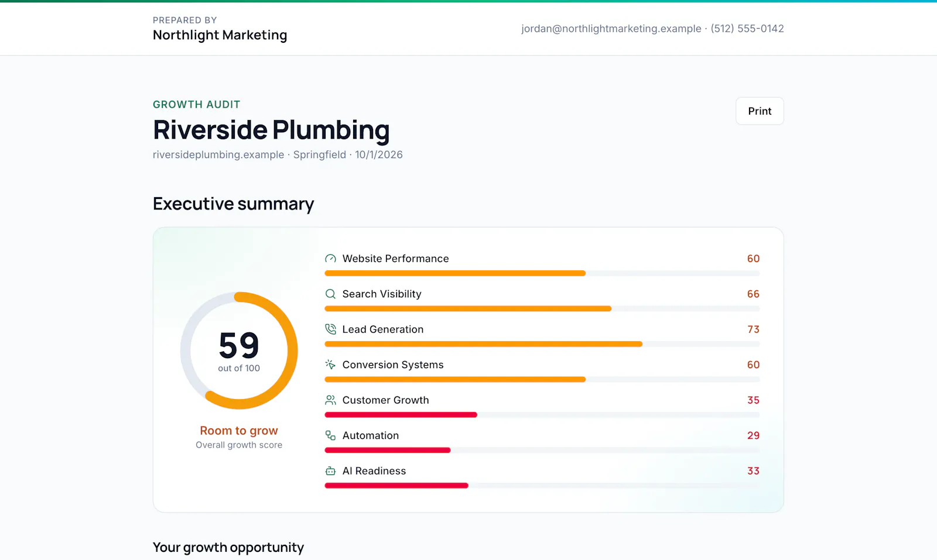Click the 'Conversion Systems' label
This screenshot has height=560, width=937.
393,365
